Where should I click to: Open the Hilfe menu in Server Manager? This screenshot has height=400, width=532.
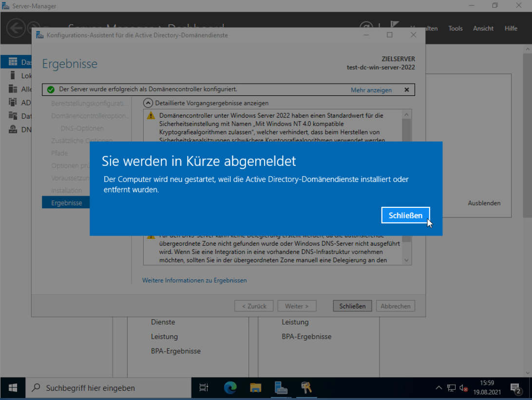(511, 29)
